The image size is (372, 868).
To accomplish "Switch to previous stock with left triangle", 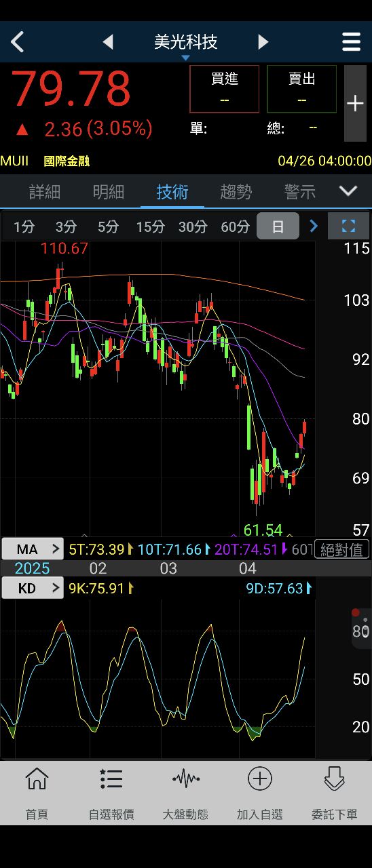I will coord(108,42).
